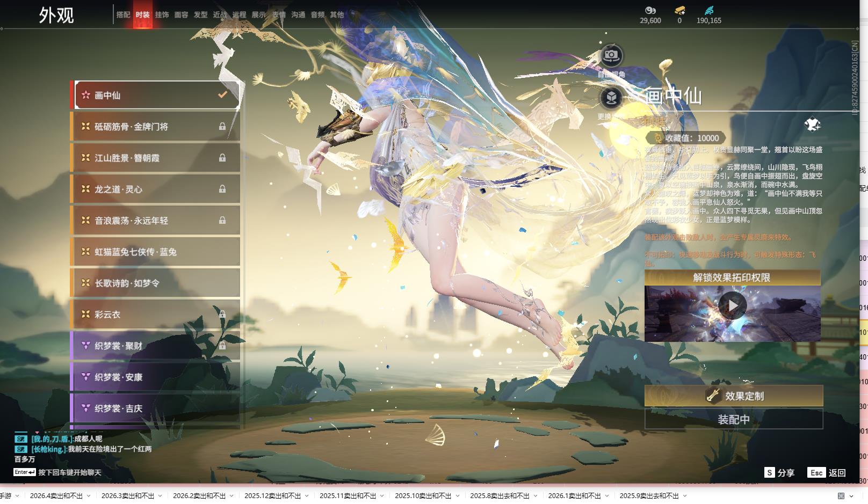Viewport: 868px width, 504px height.
Task: Play the effect preview video
Action: tap(732, 306)
